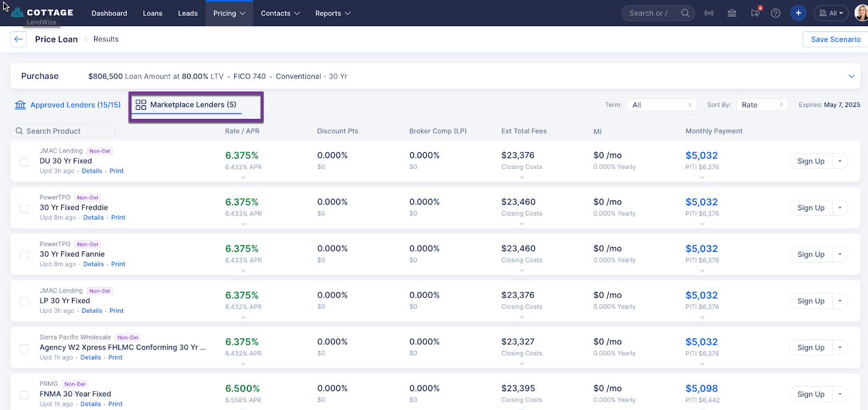Open the Term filter dropdown
Viewport: 868px width, 410px height.
(x=661, y=105)
